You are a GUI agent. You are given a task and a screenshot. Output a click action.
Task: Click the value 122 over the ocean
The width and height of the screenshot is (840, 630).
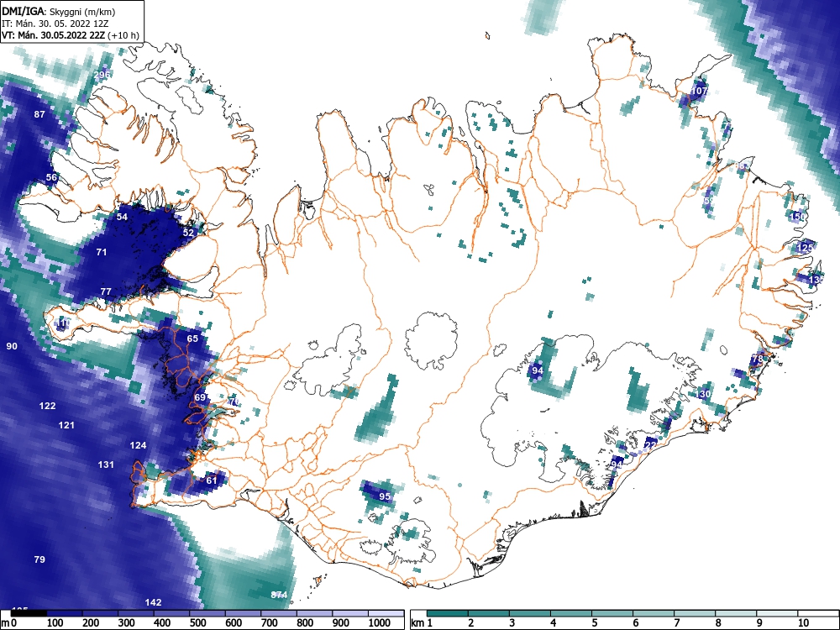(x=48, y=406)
